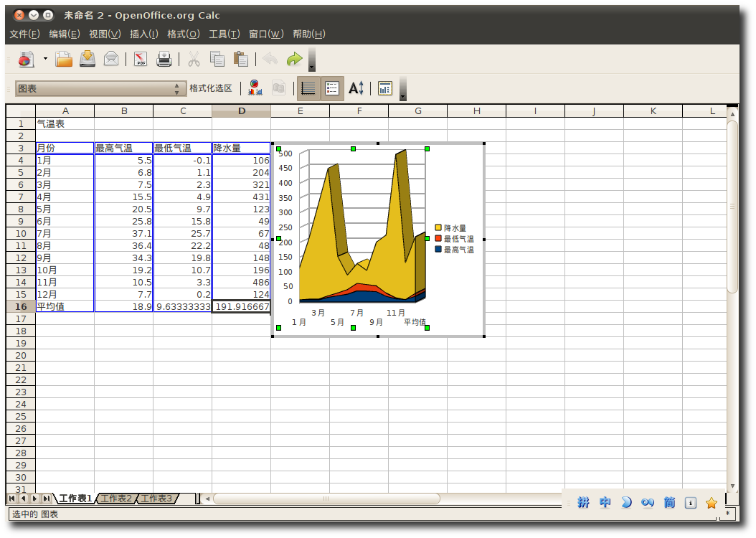Screen dimensions: 756x538
Task: Open the Chart Type icon
Action: (x=255, y=88)
